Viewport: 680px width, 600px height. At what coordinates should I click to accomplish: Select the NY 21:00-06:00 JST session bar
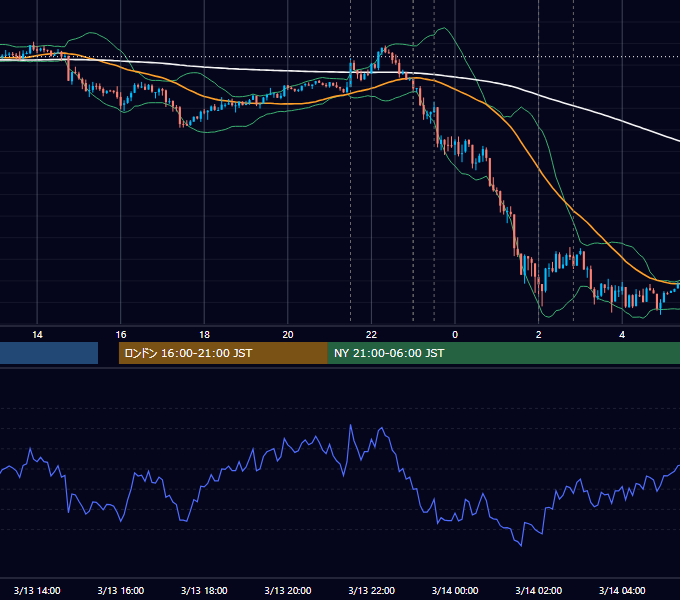[x=503, y=353]
